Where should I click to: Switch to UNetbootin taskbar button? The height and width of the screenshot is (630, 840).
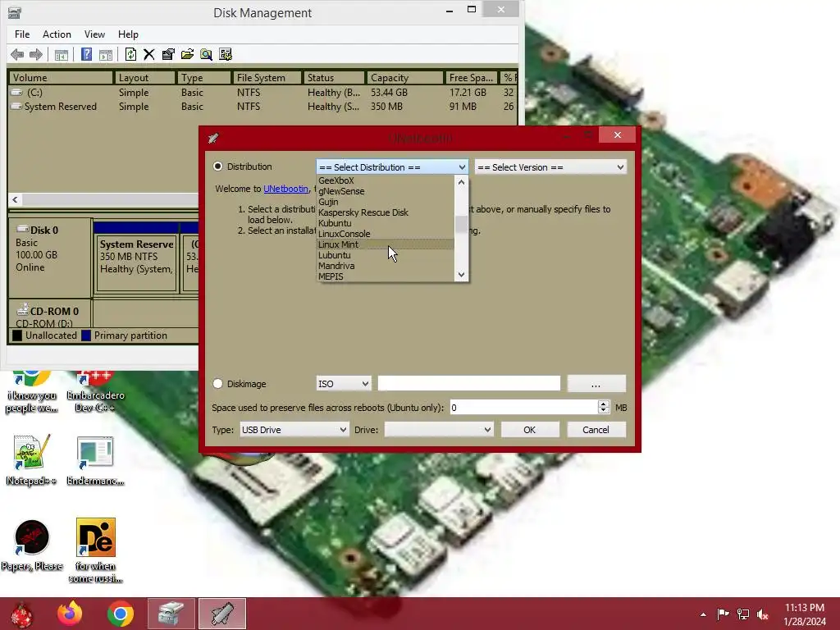click(222, 614)
